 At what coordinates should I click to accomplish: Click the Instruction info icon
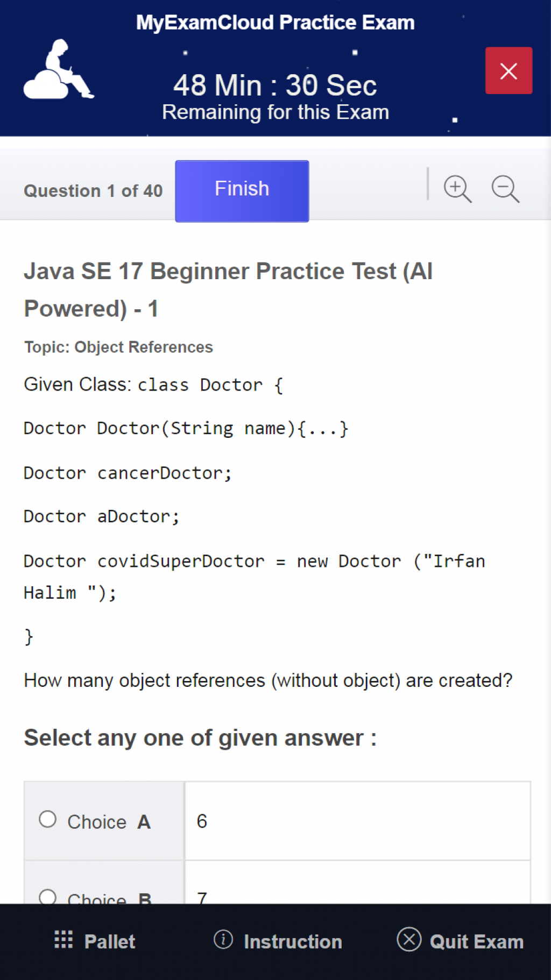coord(223,940)
